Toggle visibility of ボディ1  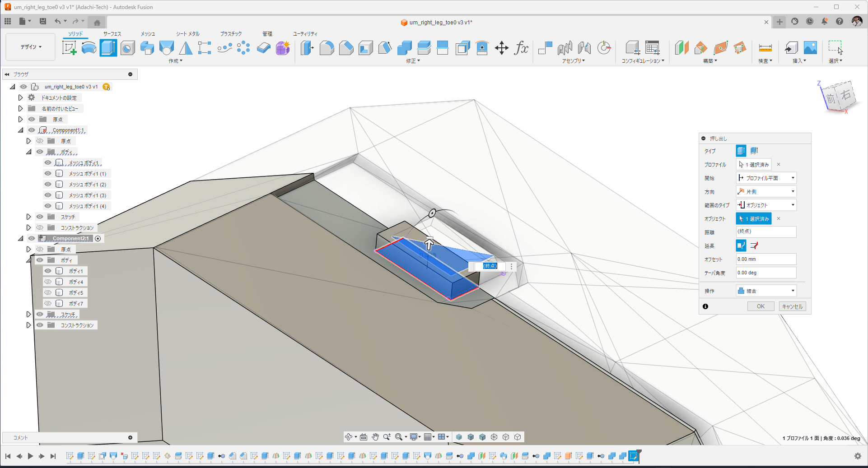click(x=48, y=271)
